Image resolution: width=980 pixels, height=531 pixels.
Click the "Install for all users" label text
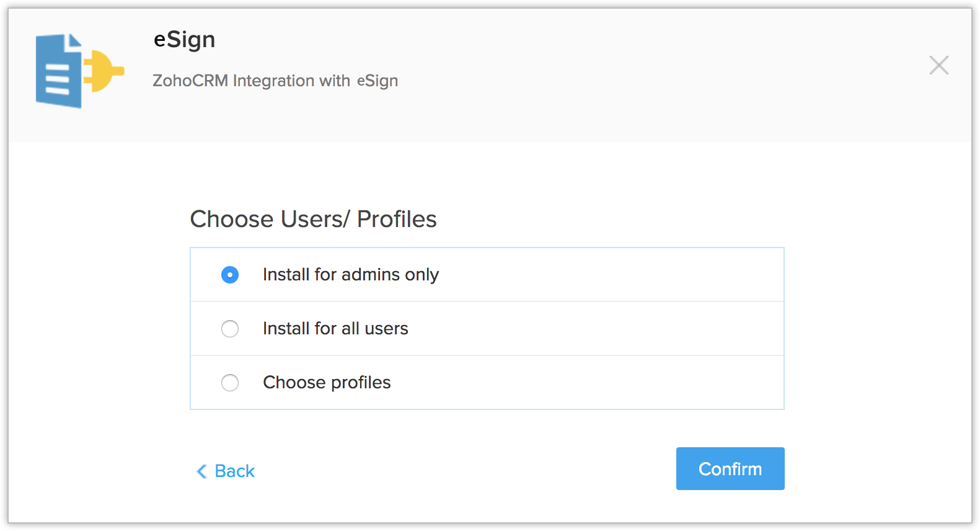coord(335,329)
